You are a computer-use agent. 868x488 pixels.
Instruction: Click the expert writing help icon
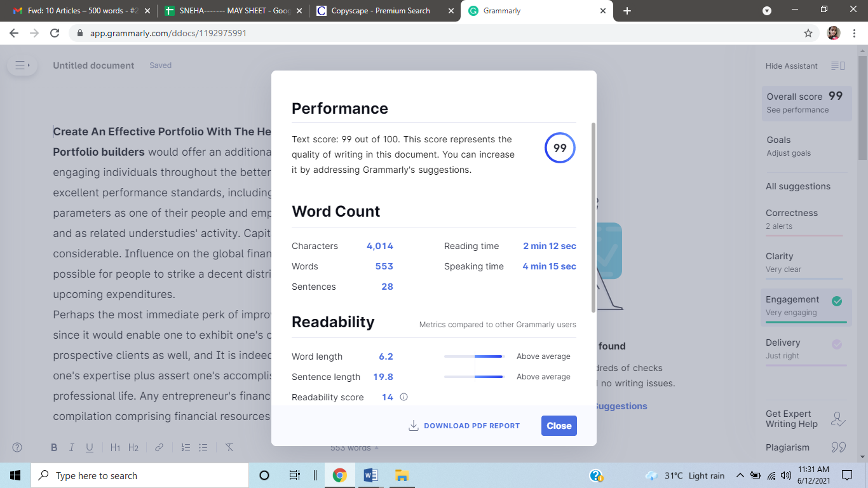pos(839,419)
